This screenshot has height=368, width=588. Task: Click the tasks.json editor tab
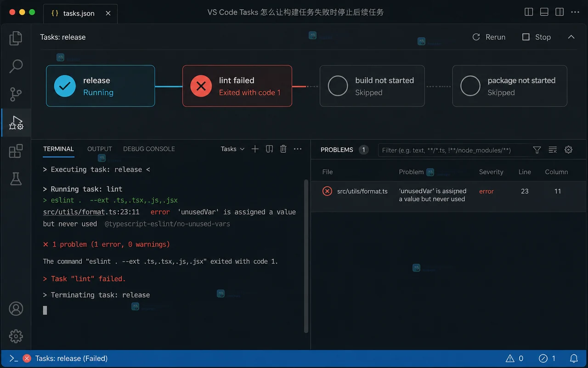(x=80, y=13)
